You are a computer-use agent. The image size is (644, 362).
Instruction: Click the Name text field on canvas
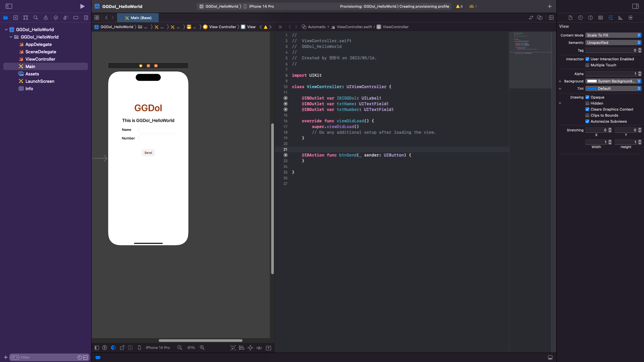coord(157,130)
